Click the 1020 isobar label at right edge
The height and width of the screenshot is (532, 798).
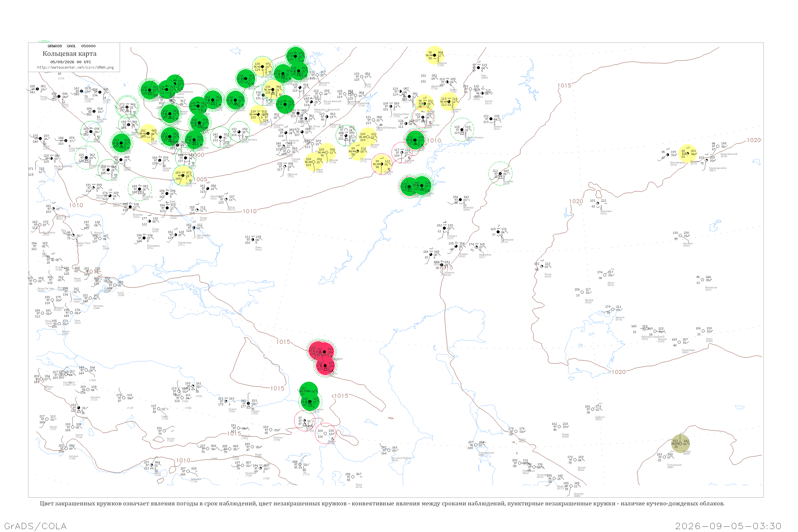(x=754, y=140)
